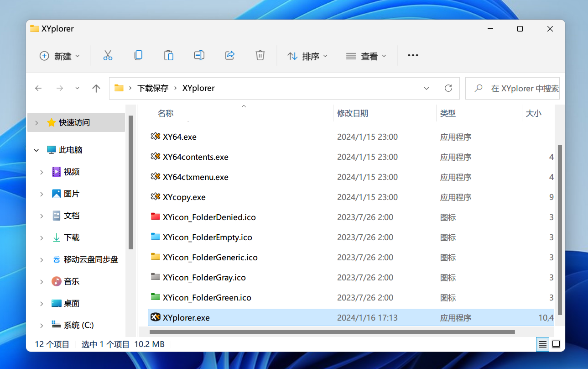
Task: Open the 排序 (Sort) dropdown
Action: (x=307, y=56)
